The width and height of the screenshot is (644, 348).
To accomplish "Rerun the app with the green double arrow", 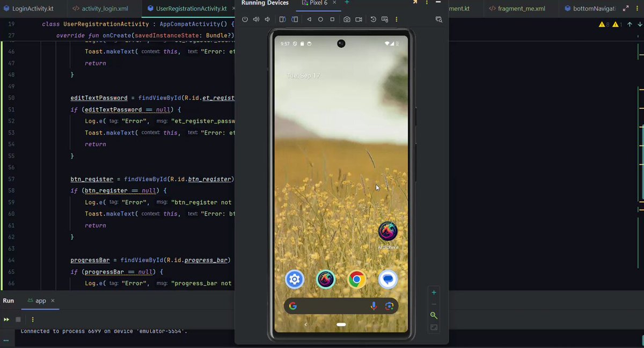I will pos(6,320).
